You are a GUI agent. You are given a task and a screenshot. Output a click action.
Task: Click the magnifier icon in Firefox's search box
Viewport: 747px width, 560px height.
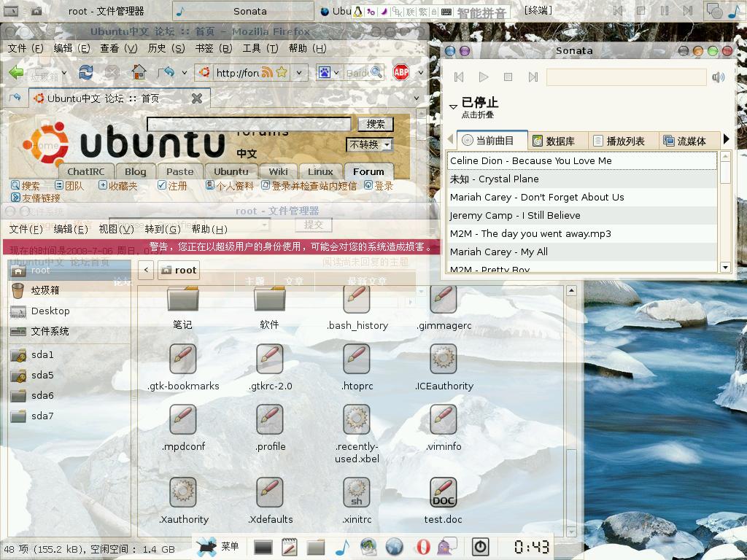coord(376,72)
